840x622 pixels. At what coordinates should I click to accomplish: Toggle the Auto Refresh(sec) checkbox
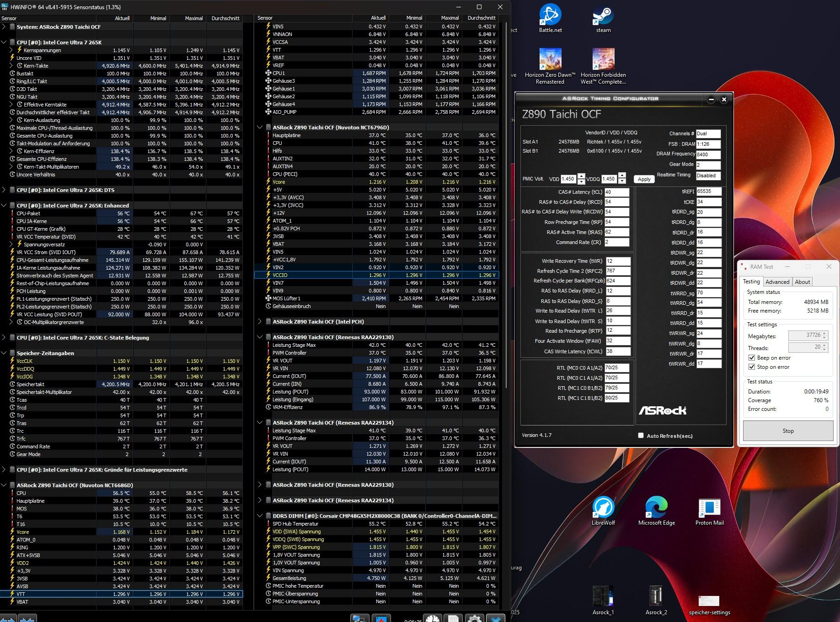[x=641, y=436]
